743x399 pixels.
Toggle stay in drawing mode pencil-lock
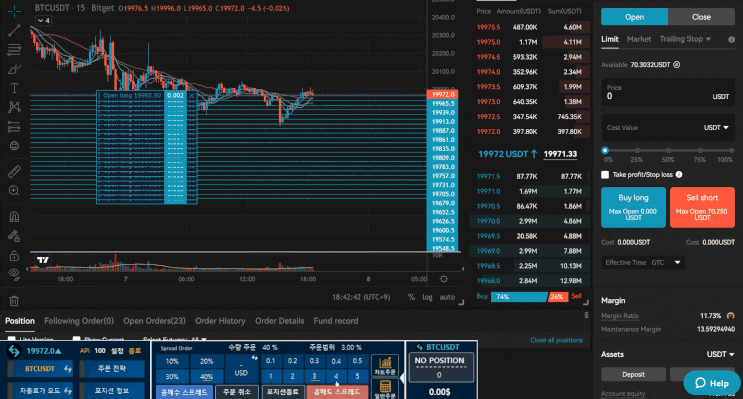point(14,236)
